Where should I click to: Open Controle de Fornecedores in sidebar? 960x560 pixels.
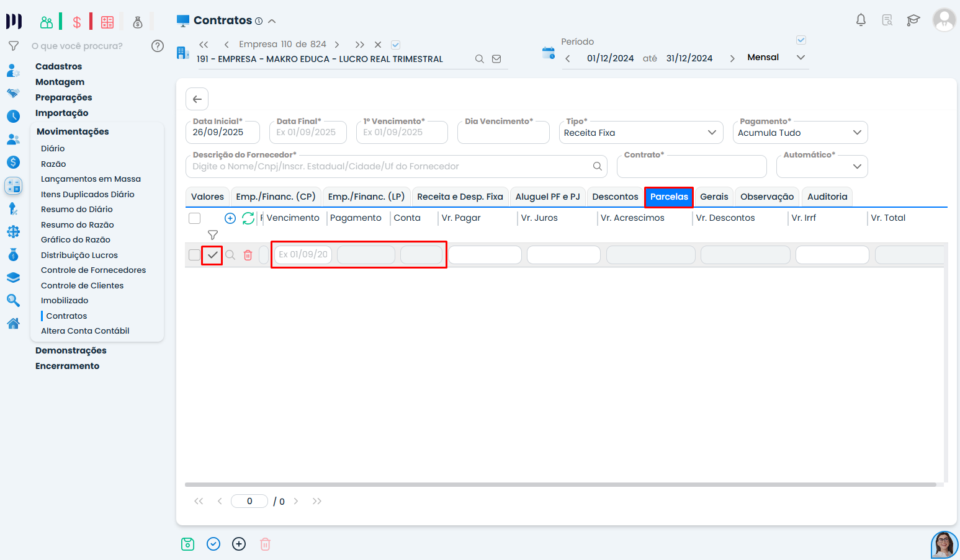click(x=93, y=270)
